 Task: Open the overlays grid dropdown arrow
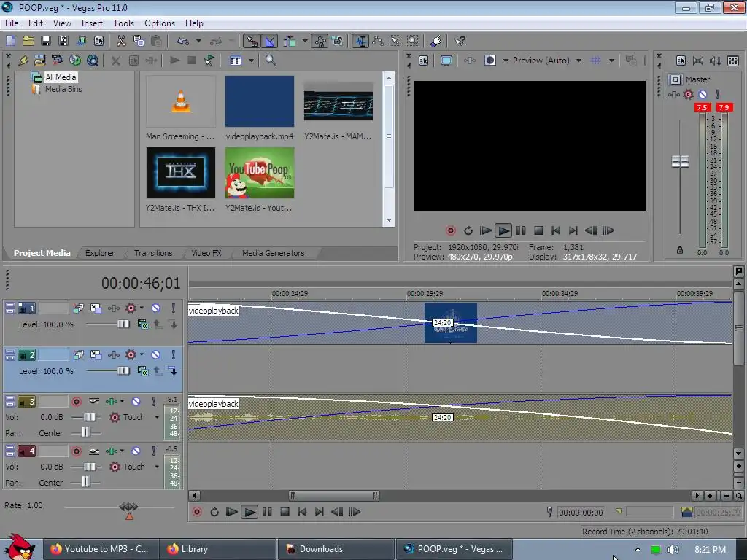tap(611, 61)
